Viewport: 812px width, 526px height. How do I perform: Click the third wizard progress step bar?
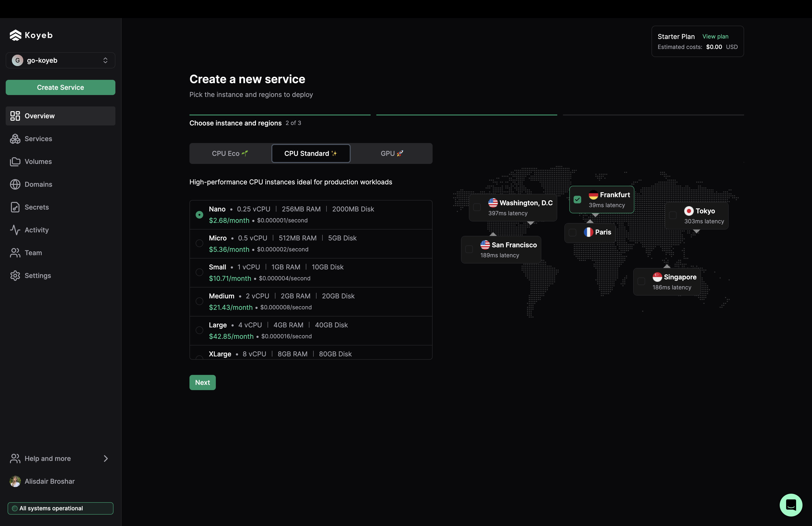pyautogui.click(x=653, y=115)
